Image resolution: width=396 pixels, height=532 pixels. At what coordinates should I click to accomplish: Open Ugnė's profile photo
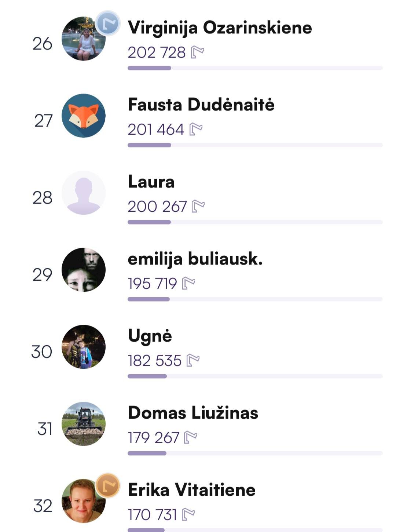84,347
